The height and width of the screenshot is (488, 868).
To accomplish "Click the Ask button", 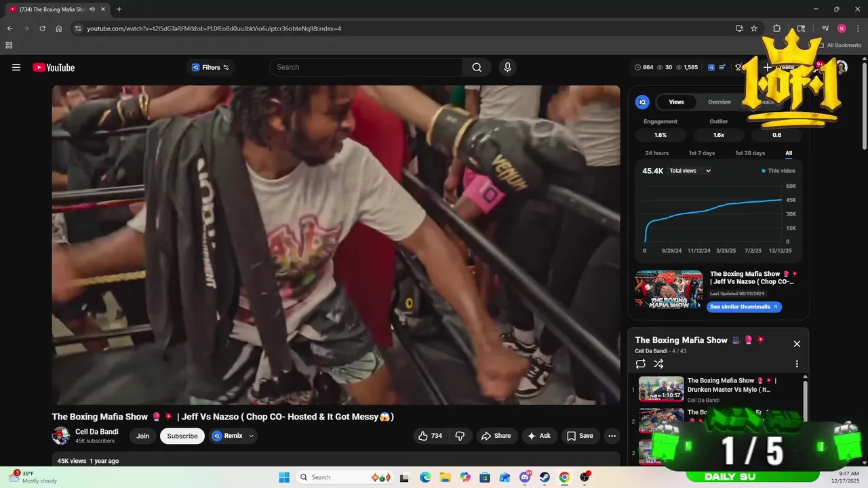I will (539, 436).
